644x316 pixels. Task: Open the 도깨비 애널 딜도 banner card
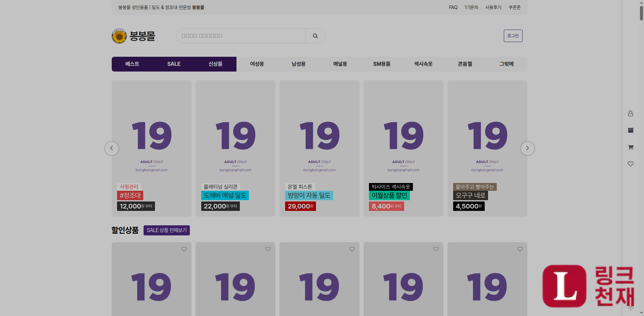(x=235, y=148)
